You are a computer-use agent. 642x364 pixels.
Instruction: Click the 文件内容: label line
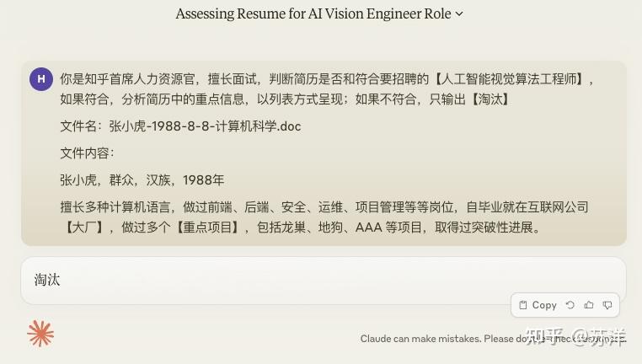(x=88, y=153)
